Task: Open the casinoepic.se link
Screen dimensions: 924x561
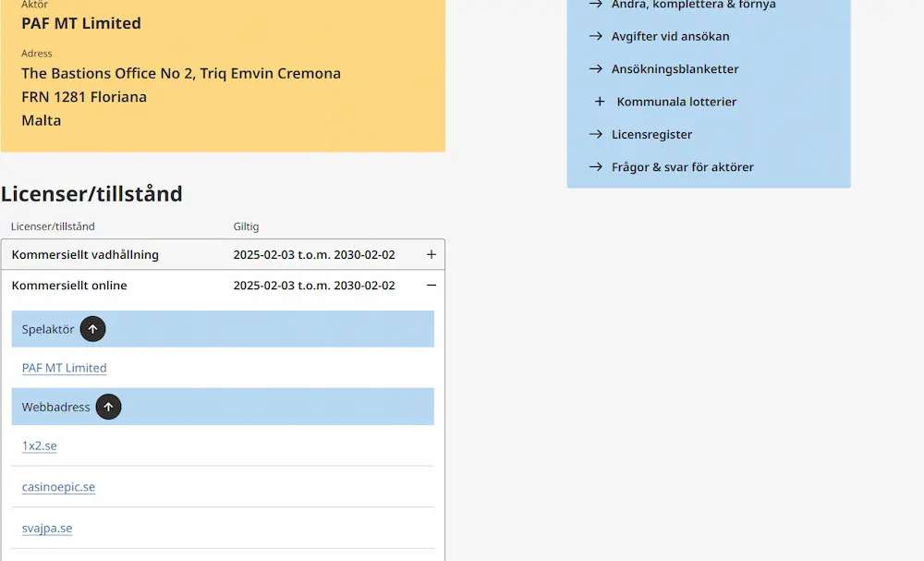Action: coord(58,487)
